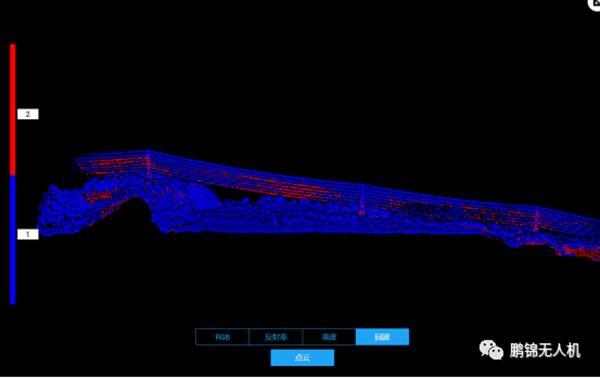Select the legend label marked 2
The height and width of the screenshot is (378, 600).
click(28, 114)
